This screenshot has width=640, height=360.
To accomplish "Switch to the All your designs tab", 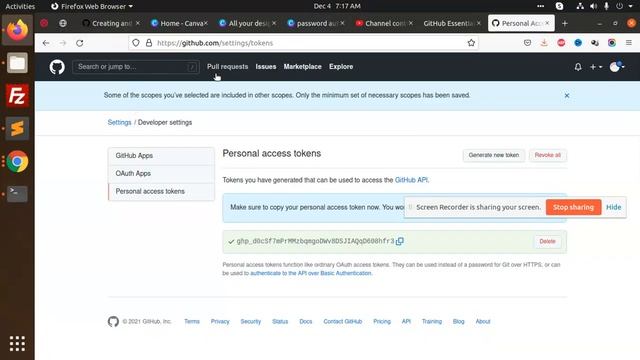I will point(247,23).
